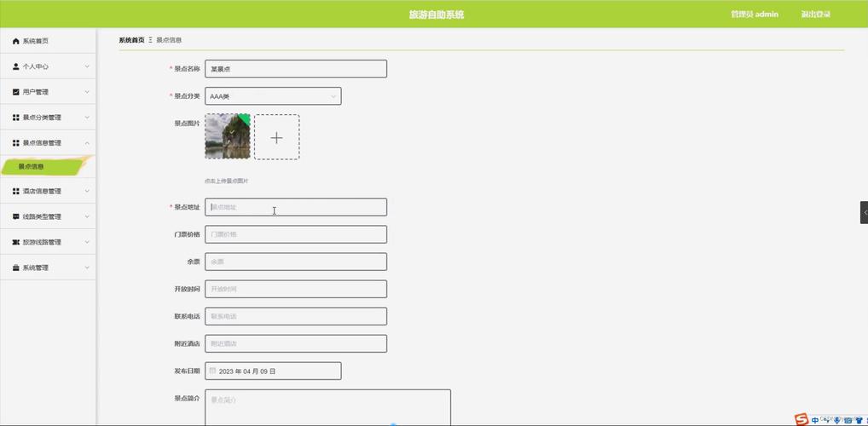The height and width of the screenshot is (426, 868).
Task: Click the 线路类型管理 chat-bubble icon
Action: tap(16, 216)
